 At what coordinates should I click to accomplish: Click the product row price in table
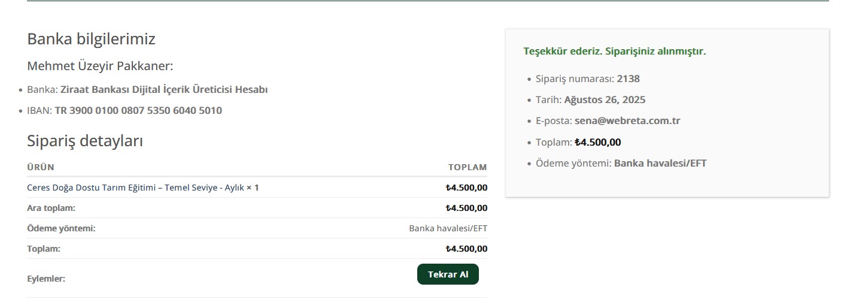click(x=466, y=188)
